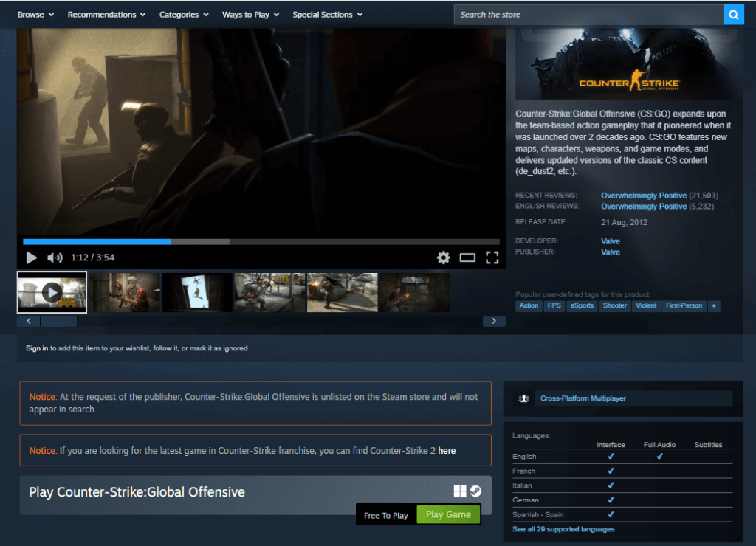
Task: Click the Steam platform icon
Action: coord(475,491)
